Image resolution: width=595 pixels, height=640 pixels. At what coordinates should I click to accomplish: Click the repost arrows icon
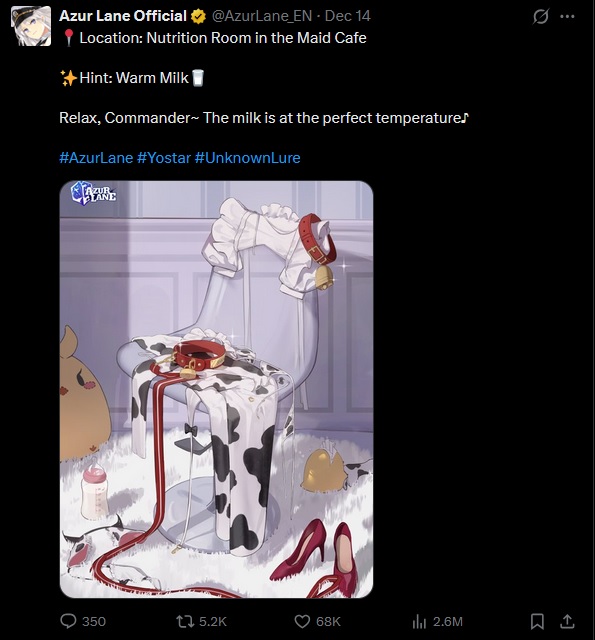point(185,622)
